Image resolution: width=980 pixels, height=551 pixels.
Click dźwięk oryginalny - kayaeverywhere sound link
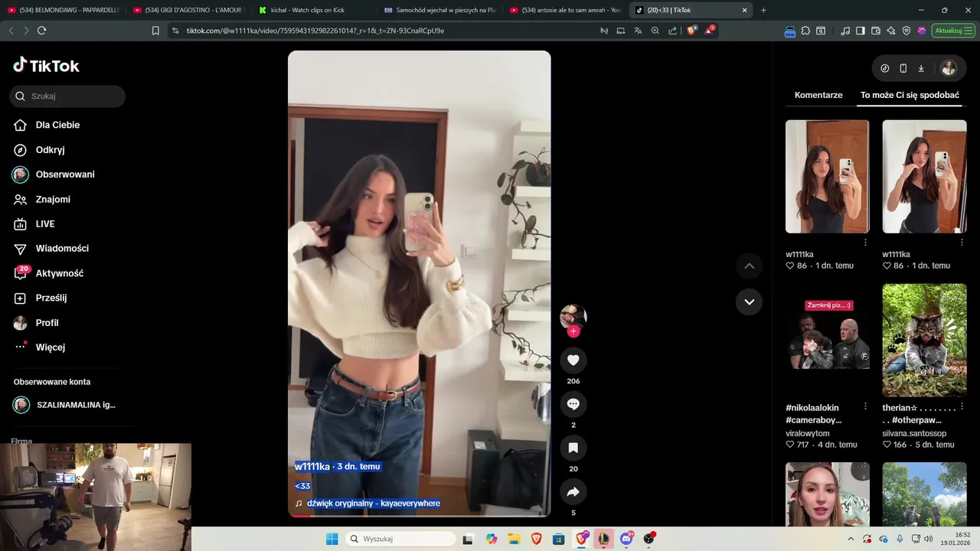374,504
